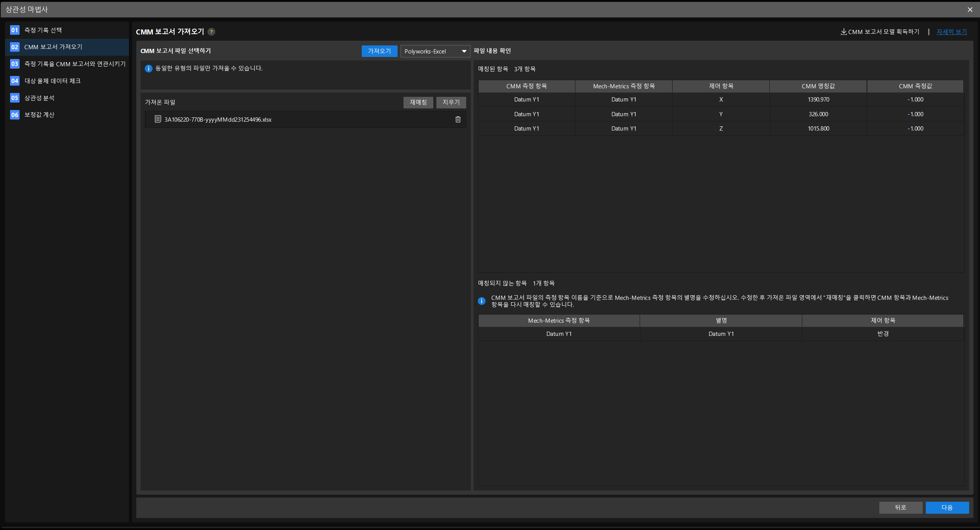Image resolution: width=980 pixels, height=530 pixels.
Task: Click the 다음 next button
Action: tap(947, 508)
